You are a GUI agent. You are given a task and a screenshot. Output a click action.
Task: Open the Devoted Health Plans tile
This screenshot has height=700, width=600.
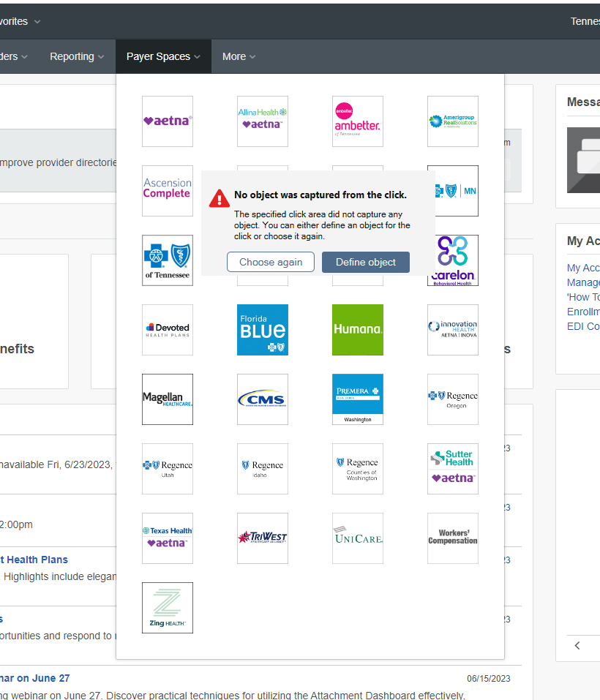[x=168, y=330]
